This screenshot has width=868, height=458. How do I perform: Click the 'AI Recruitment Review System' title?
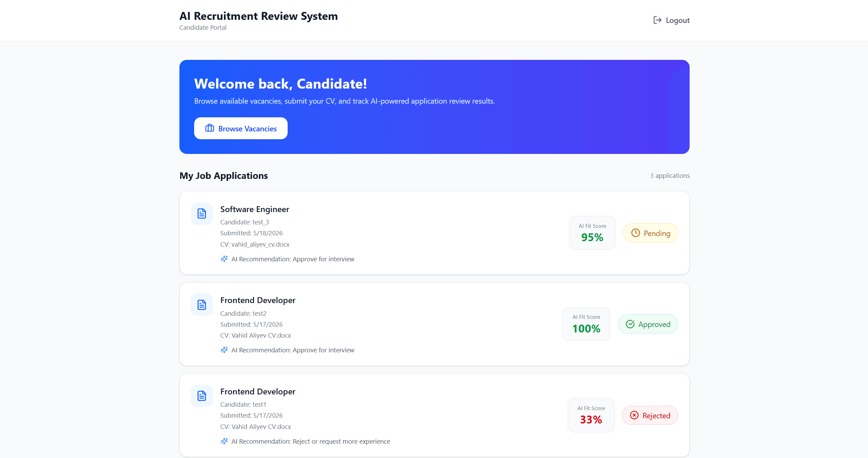[x=259, y=16]
